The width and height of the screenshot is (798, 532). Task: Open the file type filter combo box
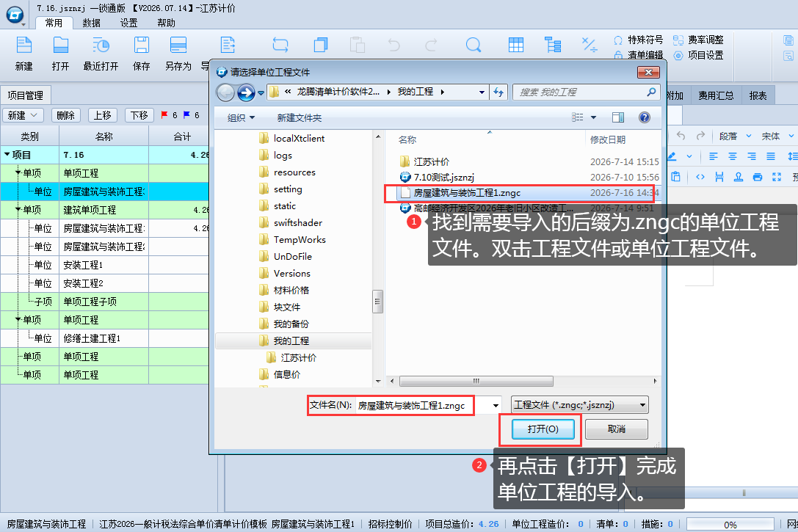coord(580,405)
